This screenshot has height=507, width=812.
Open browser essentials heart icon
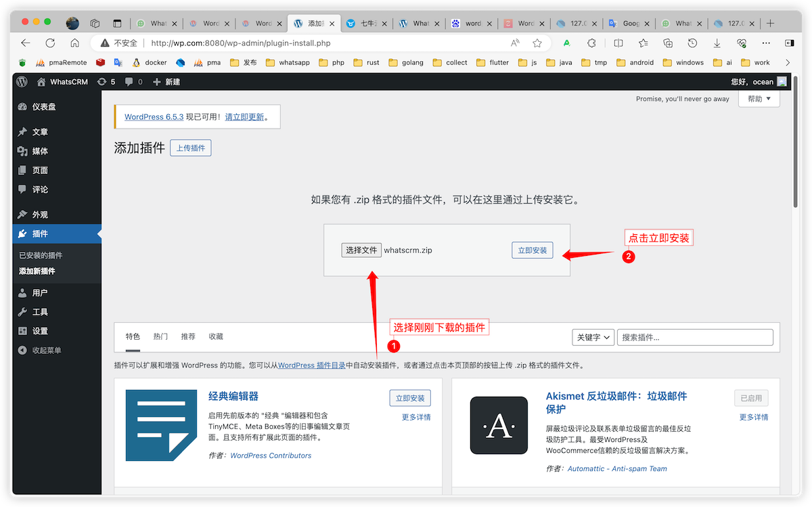coord(742,43)
